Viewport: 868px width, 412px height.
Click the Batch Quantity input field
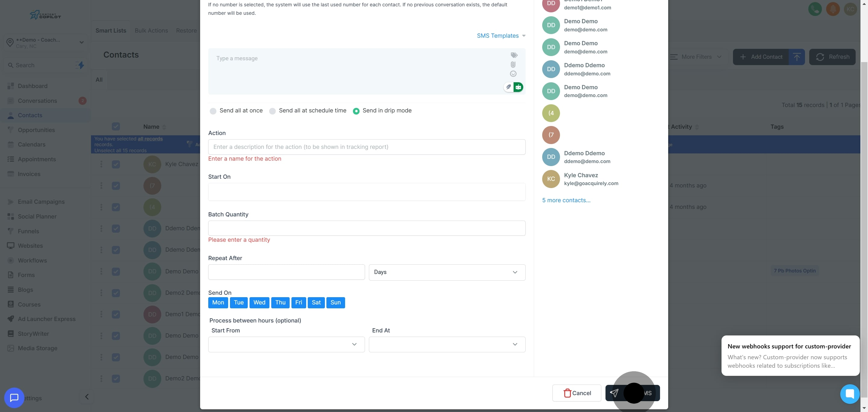(x=366, y=228)
